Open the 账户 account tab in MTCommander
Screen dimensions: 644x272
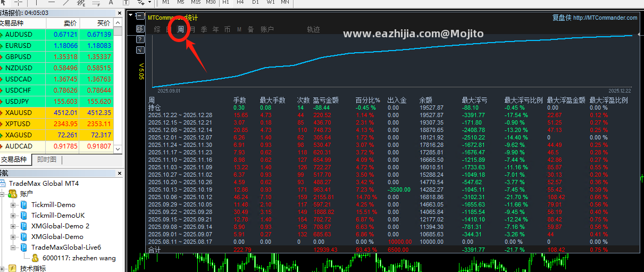[x=267, y=29]
